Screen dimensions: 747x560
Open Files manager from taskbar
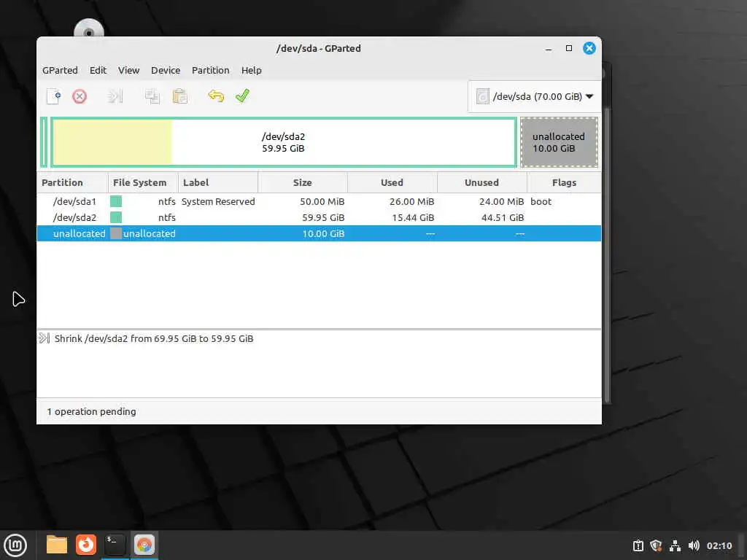pyautogui.click(x=57, y=545)
